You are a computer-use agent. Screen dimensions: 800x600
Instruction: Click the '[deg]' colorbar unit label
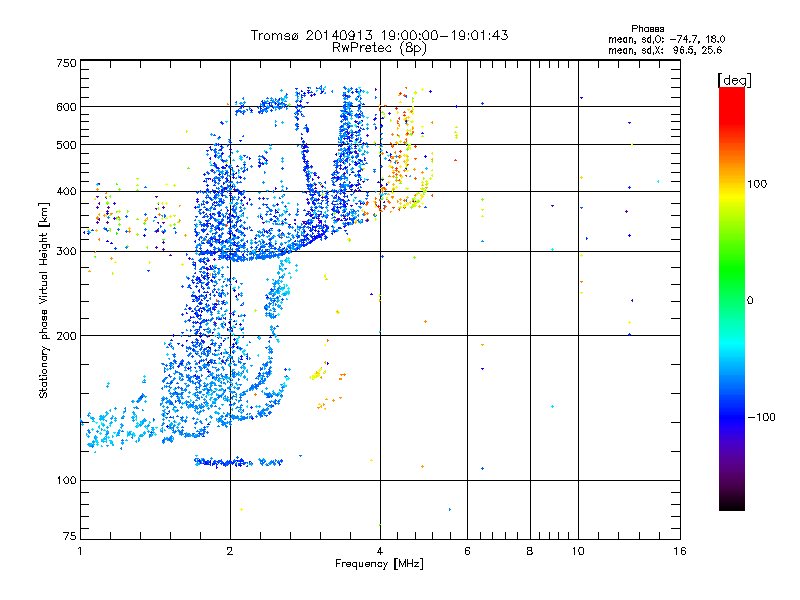[x=734, y=81]
